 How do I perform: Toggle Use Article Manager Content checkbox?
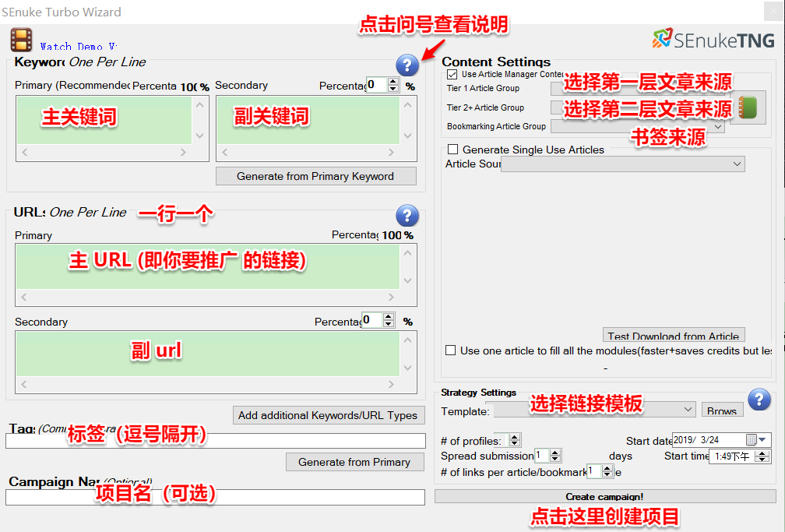pos(452,75)
